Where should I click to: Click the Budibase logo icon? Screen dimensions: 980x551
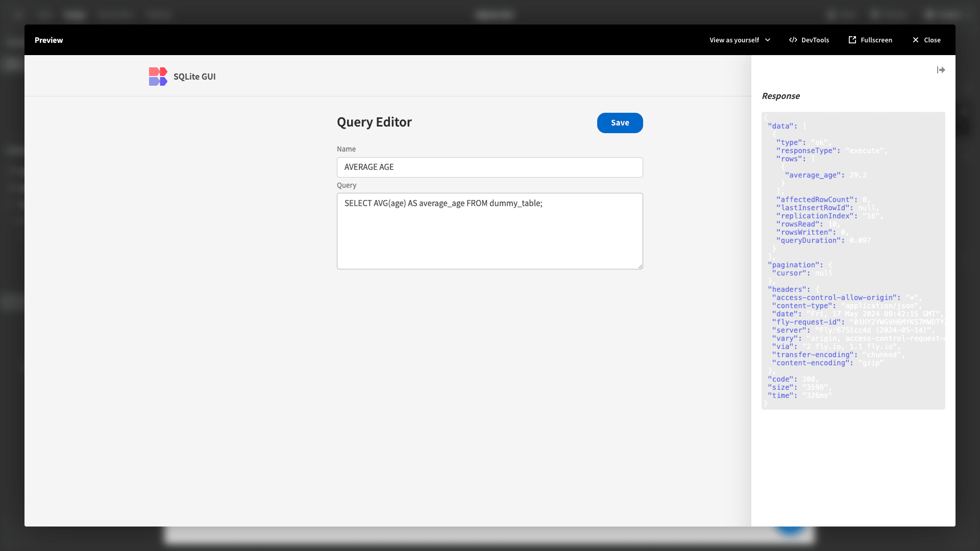pyautogui.click(x=158, y=77)
